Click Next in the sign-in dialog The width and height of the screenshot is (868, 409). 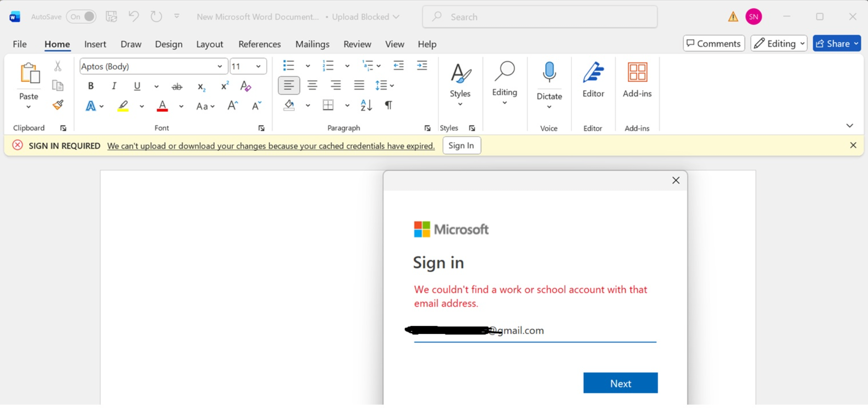click(620, 383)
